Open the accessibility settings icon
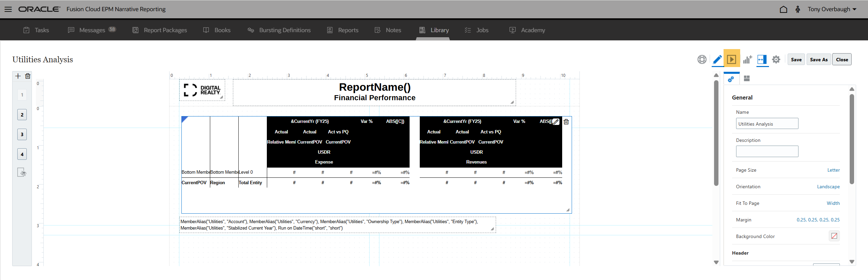The image size is (868, 280). (x=798, y=9)
